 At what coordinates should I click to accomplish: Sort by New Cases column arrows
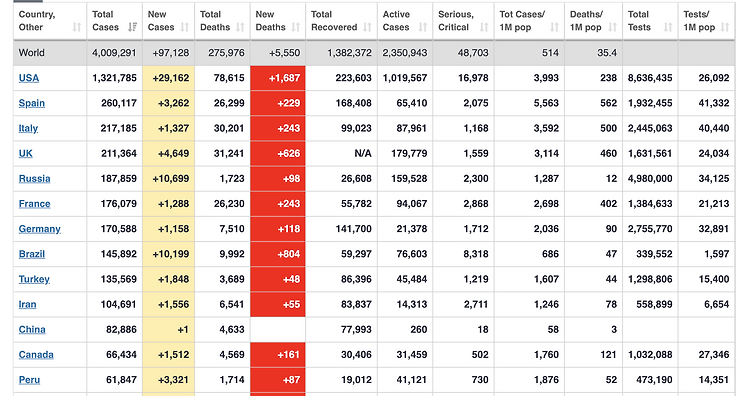pyautogui.click(x=185, y=27)
